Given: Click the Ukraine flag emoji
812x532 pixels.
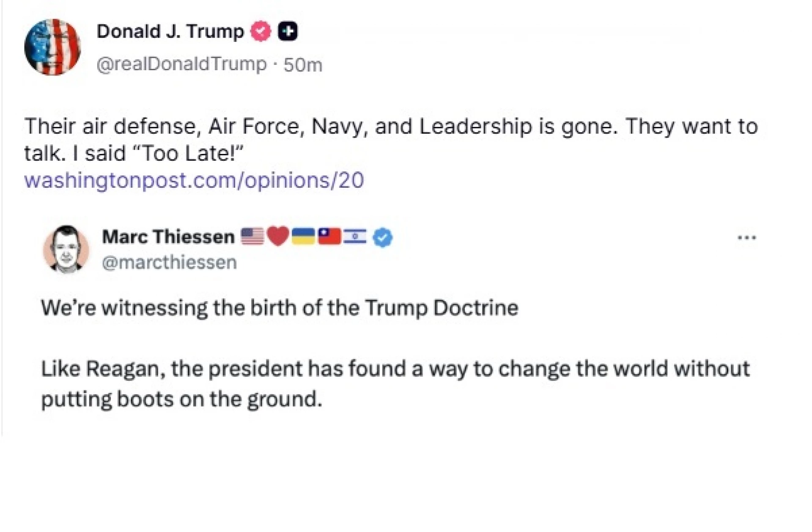Looking at the screenshot, I should (303, 236).
